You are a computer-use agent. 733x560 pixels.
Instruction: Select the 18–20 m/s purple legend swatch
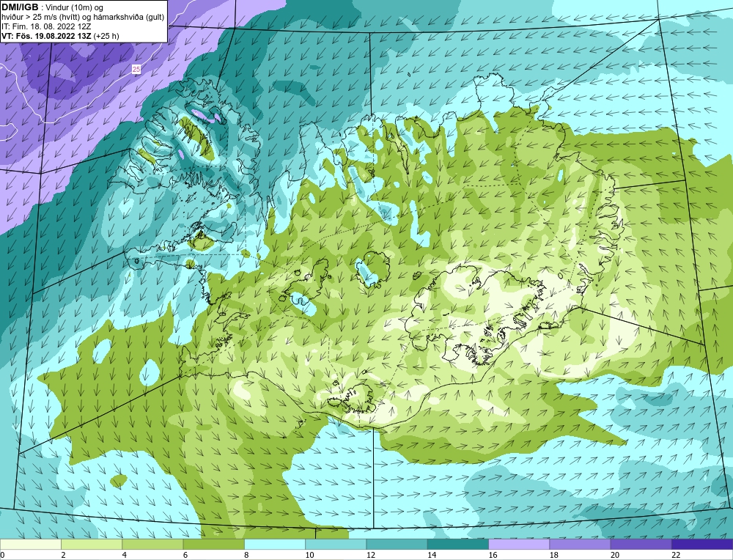pos(580,544)
